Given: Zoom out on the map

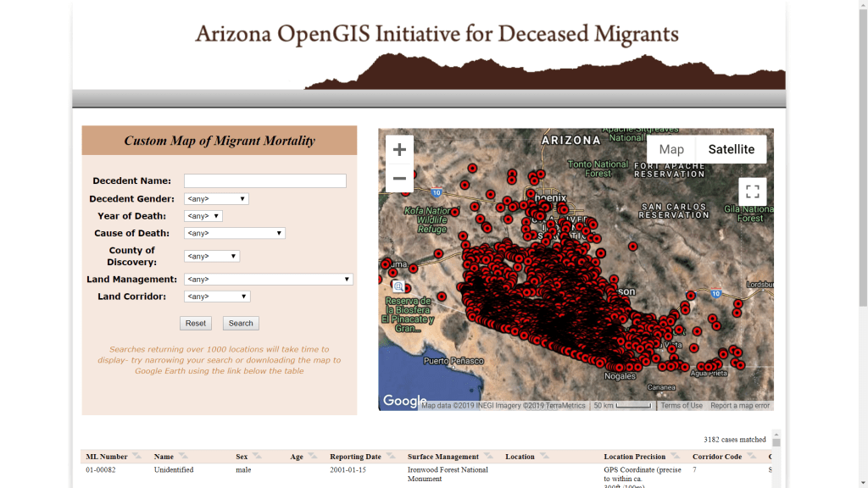Looking at the screenshot, I should click(x=399, y=179).
